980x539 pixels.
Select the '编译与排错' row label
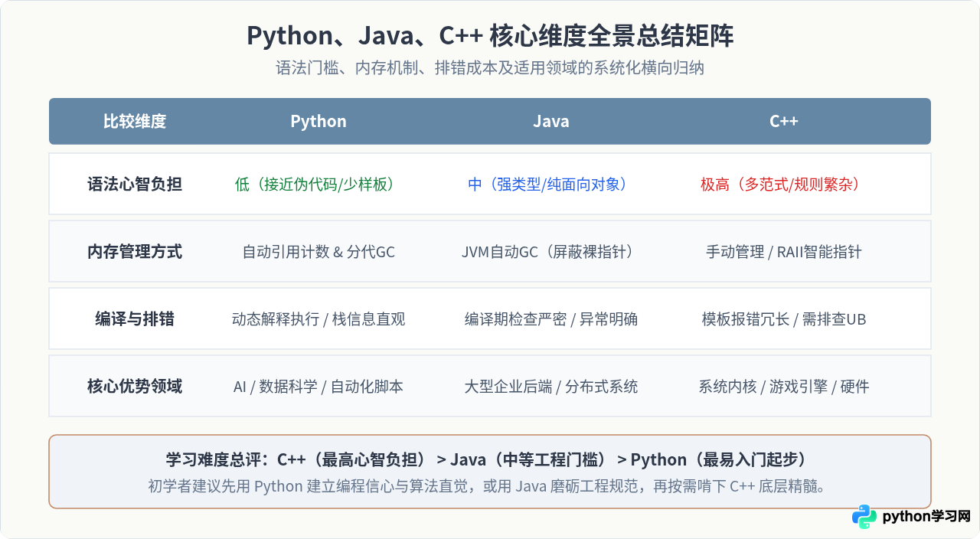tap(135, 318)
